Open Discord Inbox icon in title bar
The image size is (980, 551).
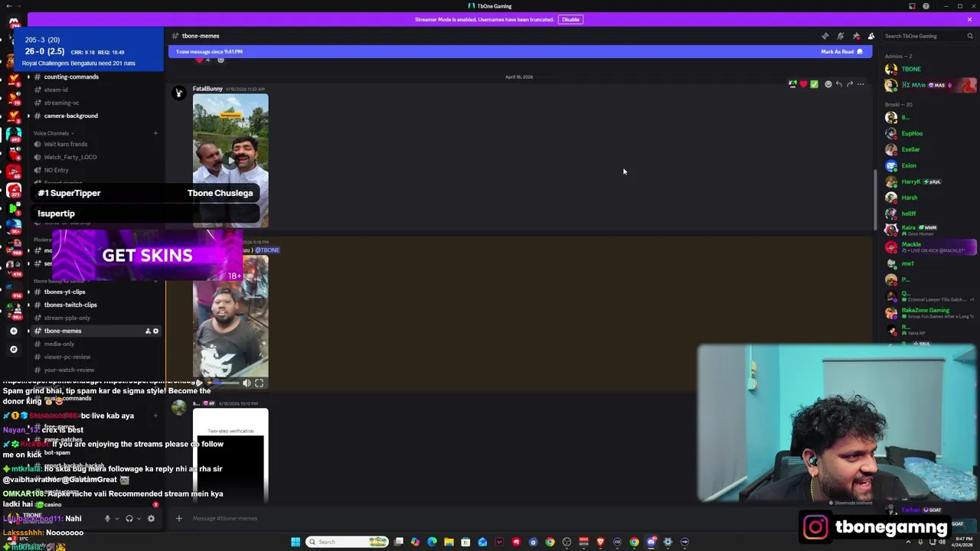tap(912, 6)
